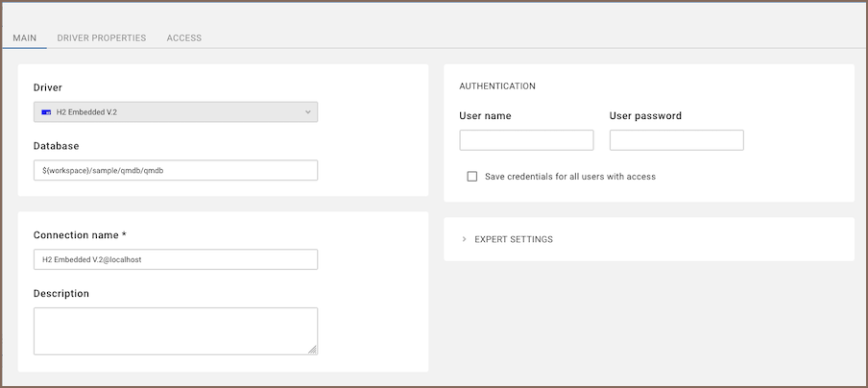Click the 'Connection name *' label
868x388 pixels.
click(81, 235)
